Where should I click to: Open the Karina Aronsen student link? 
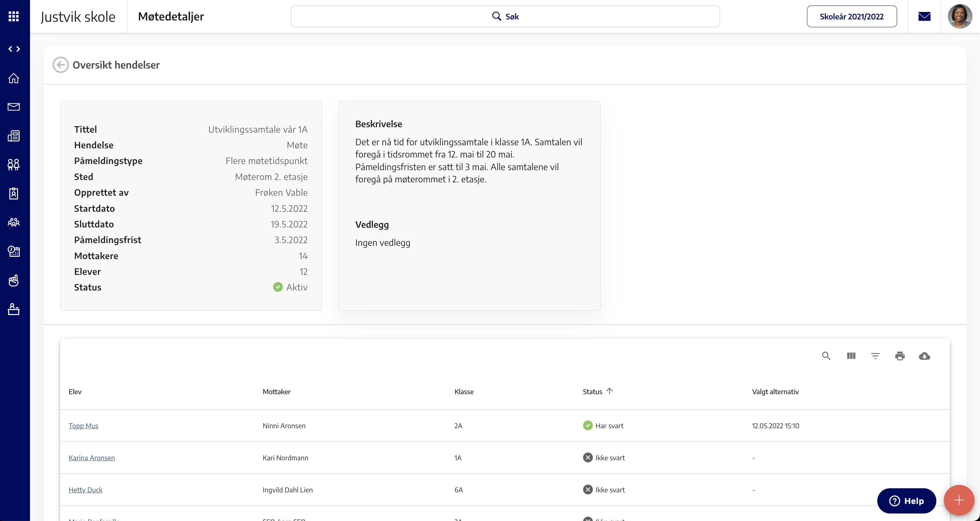pyautogui.click(x=92, y=458)
